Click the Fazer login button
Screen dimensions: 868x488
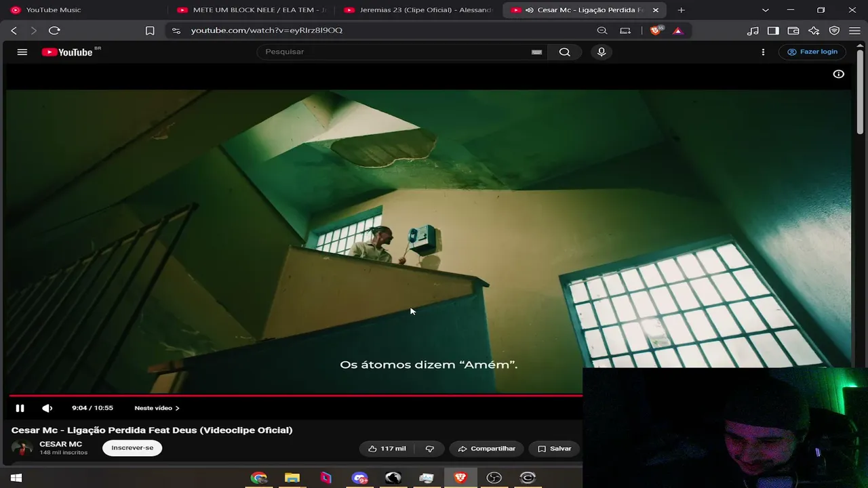pyautogui.click(x=812, y=52)
